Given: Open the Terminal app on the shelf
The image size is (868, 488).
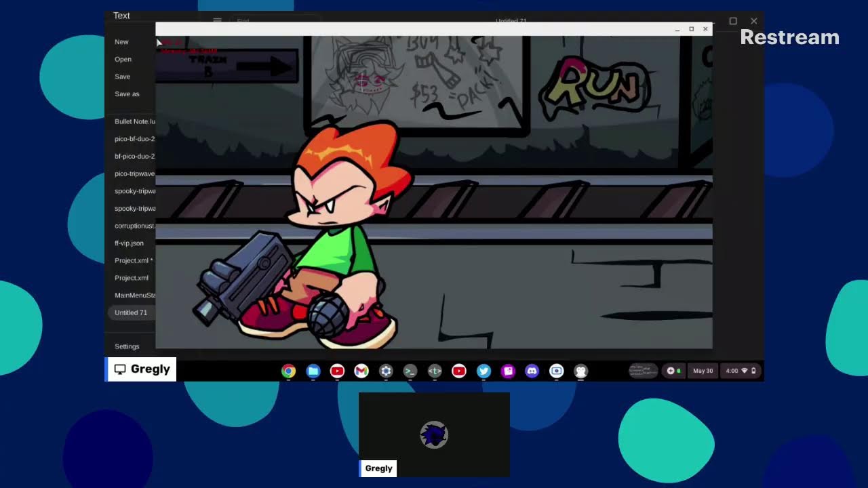Looking at the screenshot, I should (410, 371).
